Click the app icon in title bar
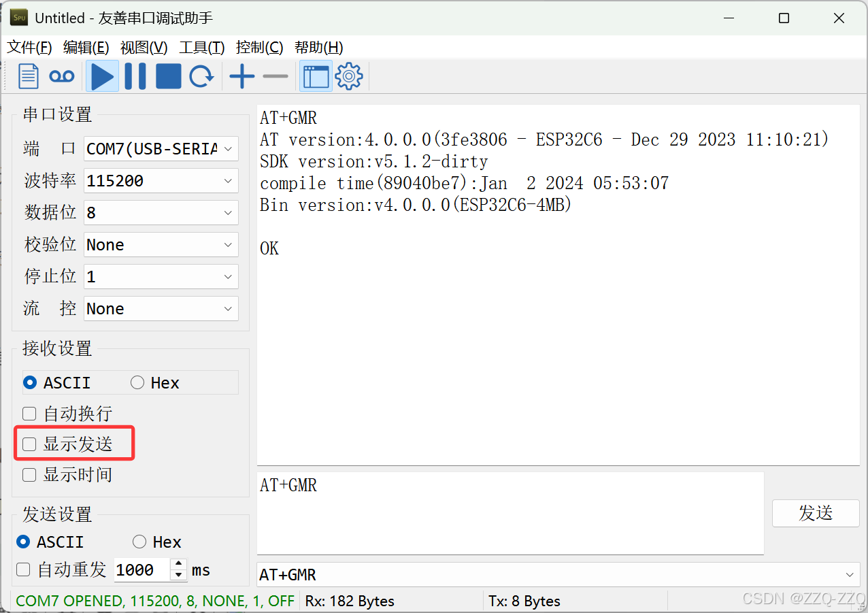Screen dimensions: 868x613 coord(19,18)
